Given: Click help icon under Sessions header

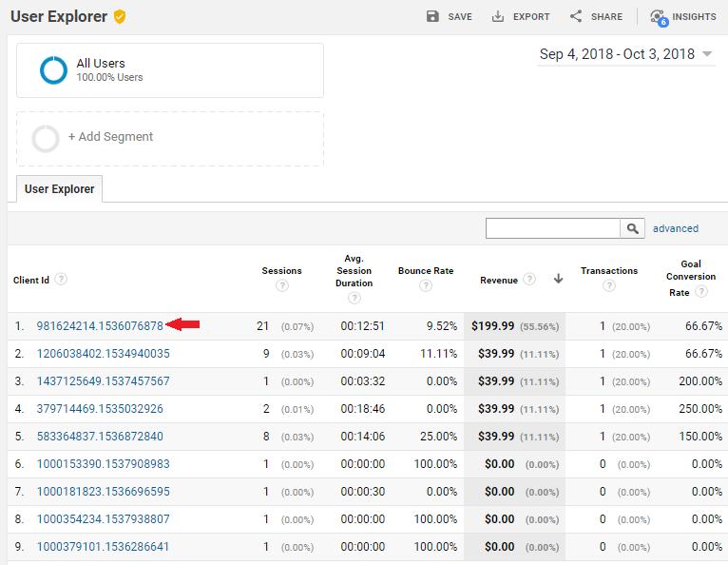Looking at the screenshot, I should click(x=281, y=285).
